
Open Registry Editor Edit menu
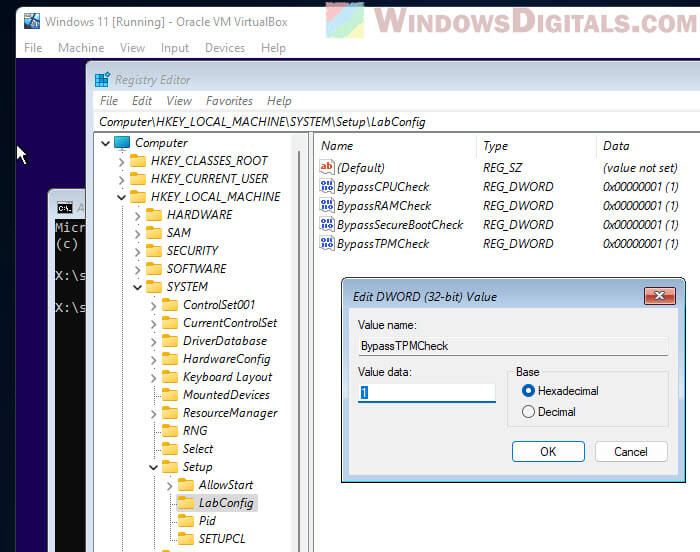(x=142, y=101)
